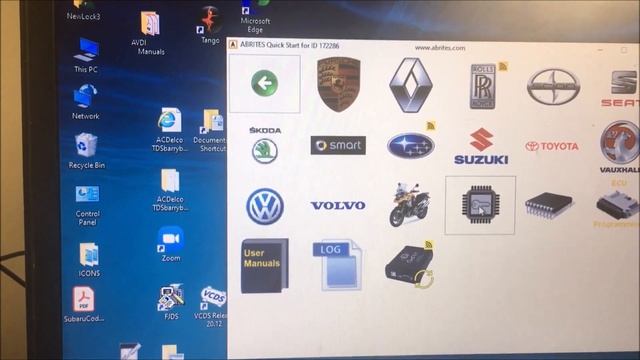Select the Recycle Bin desktop icon

click(x=87, y=151)
